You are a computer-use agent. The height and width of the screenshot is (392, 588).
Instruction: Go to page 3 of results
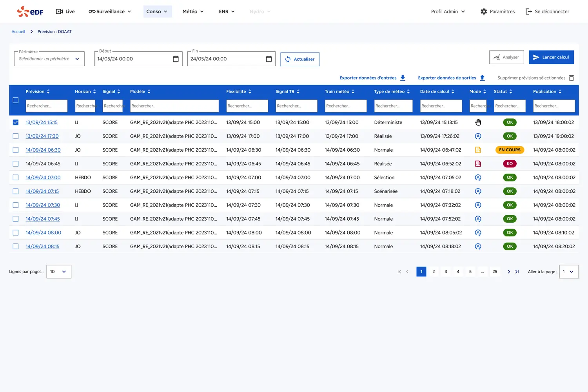(446, 272)
